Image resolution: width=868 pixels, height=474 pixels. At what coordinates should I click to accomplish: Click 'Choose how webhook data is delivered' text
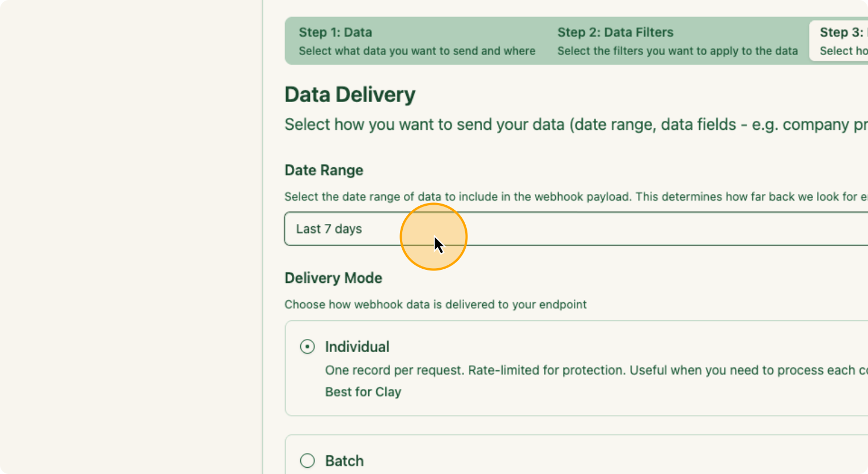[435, 304]
